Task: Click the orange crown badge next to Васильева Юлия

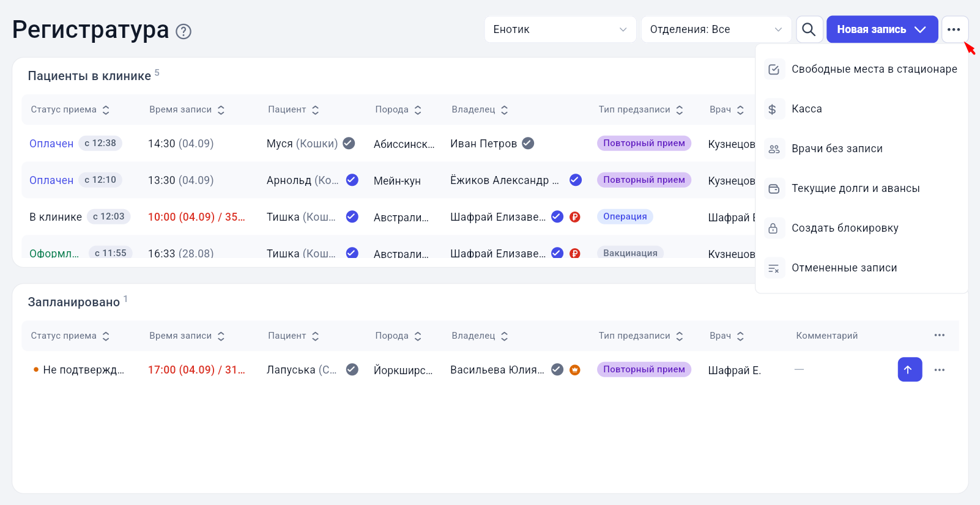Action: click(x=575, y=369)
